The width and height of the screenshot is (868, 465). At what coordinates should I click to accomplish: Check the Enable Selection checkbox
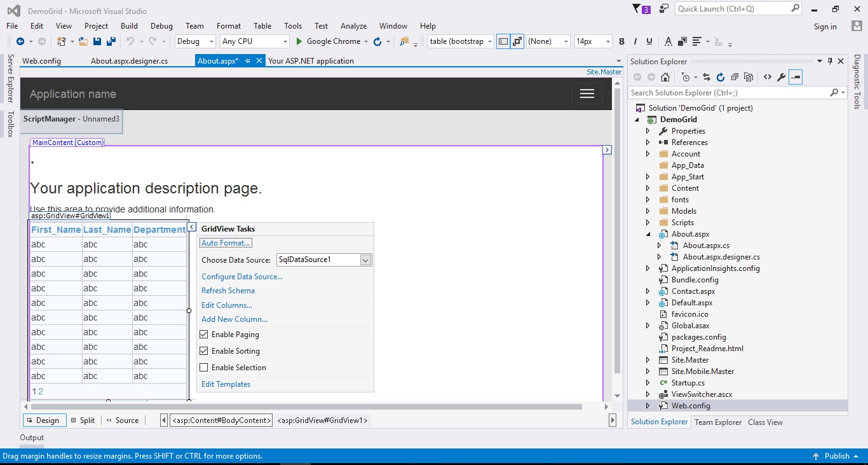[204, 367]
